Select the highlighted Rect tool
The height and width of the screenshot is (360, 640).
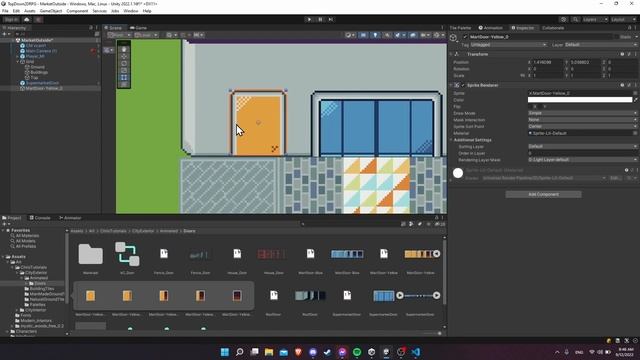124,77
